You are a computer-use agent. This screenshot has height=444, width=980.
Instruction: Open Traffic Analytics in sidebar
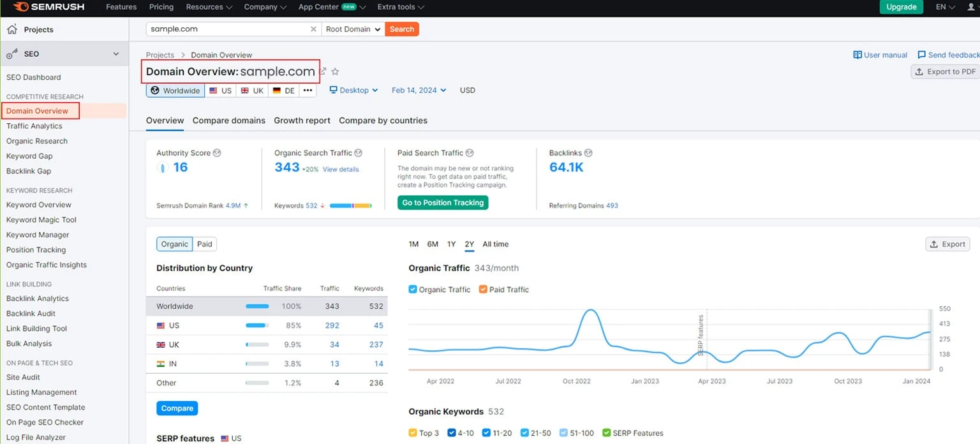(x=34, y=126)
